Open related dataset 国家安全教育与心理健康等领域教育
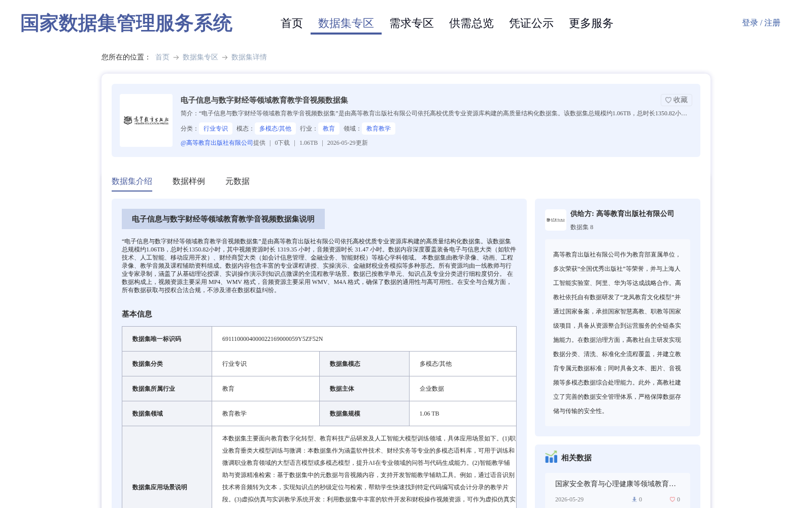 616,484
